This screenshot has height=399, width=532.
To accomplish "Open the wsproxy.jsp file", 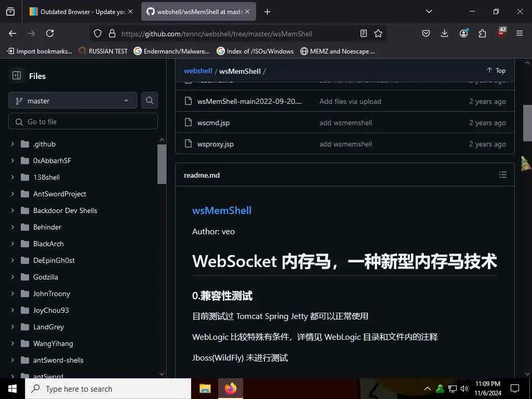I will (x=216, y=144).
